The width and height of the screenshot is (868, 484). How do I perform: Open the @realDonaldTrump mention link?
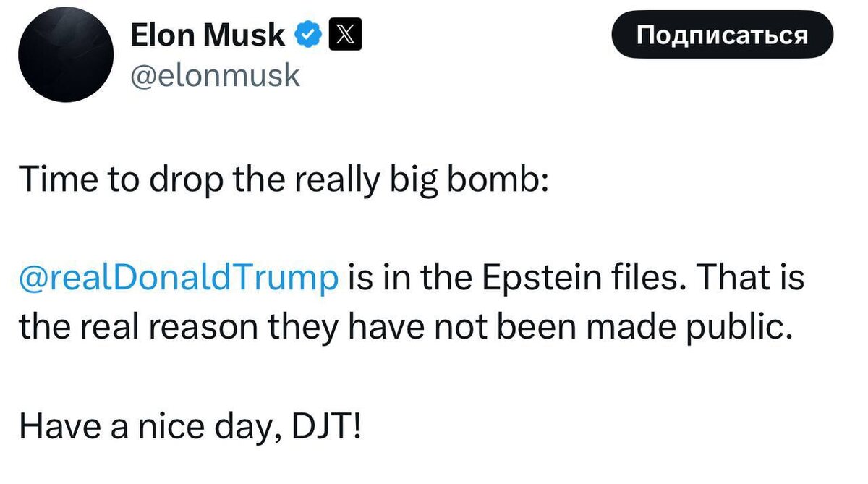179,278
